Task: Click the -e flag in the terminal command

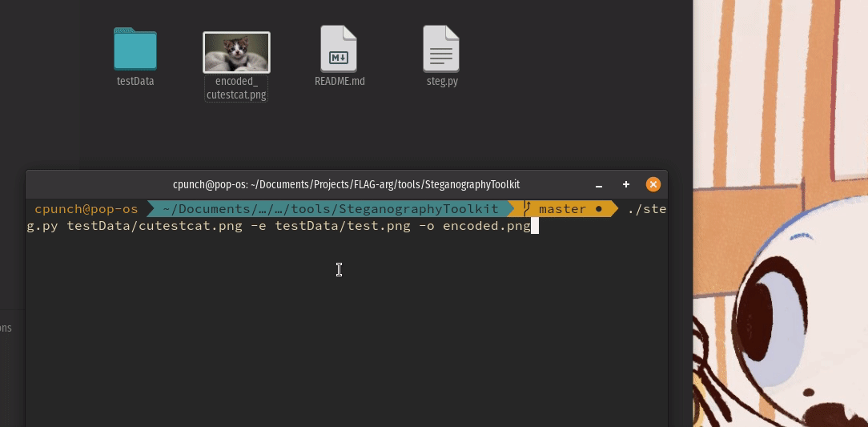Action: (x=259, y=226)
